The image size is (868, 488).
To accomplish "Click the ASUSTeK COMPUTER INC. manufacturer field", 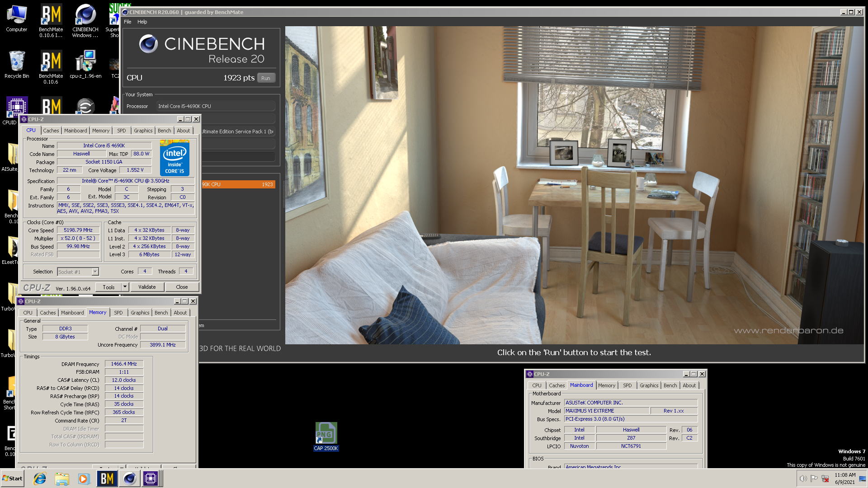I will pos(631,403).
